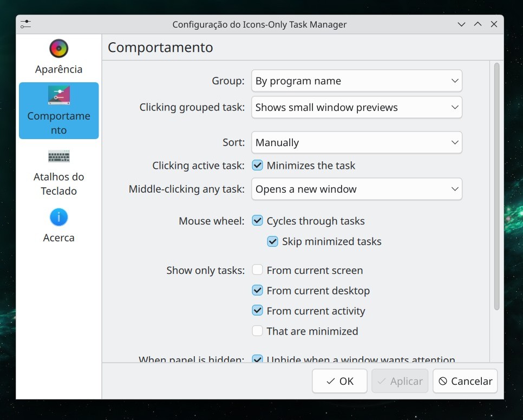Click the Acerca info icon

click(x=58, y=218)
